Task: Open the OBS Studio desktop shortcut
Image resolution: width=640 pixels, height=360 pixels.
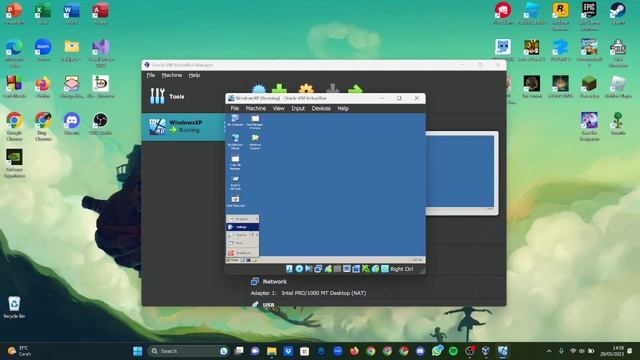Action: tap(100, 124)
